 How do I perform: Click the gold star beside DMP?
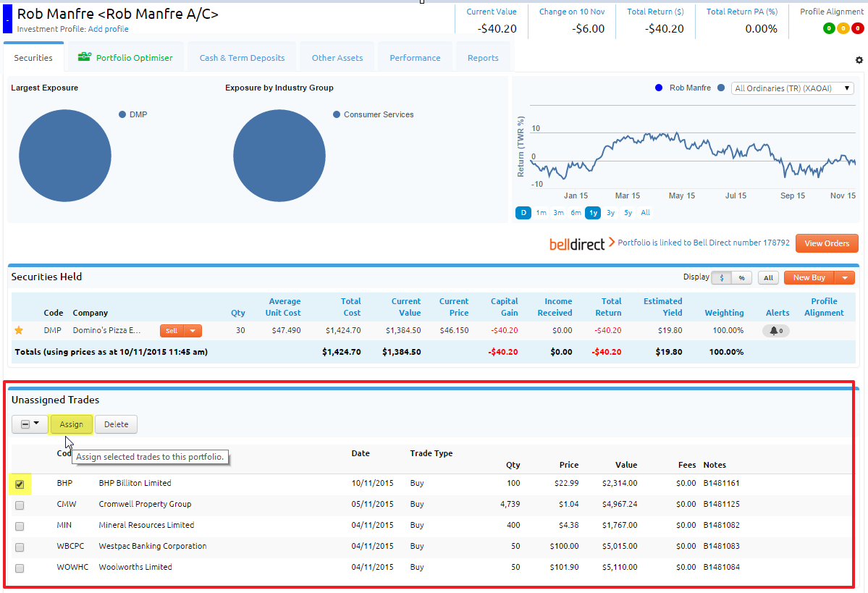click(x=19, y=331)
